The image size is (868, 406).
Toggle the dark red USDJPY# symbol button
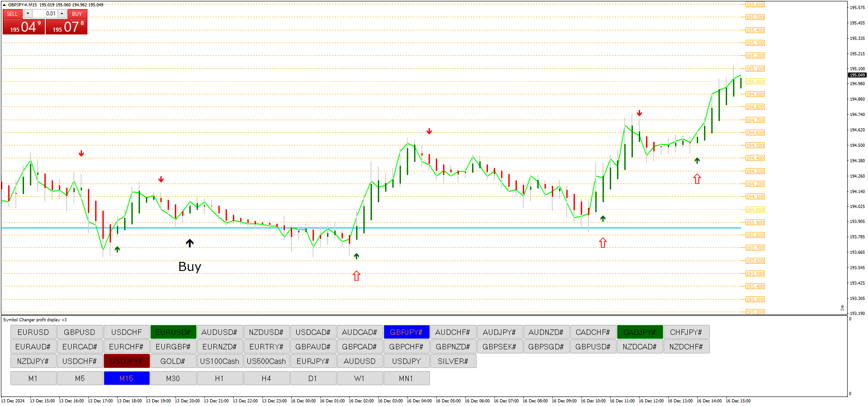tap(126, 361)
